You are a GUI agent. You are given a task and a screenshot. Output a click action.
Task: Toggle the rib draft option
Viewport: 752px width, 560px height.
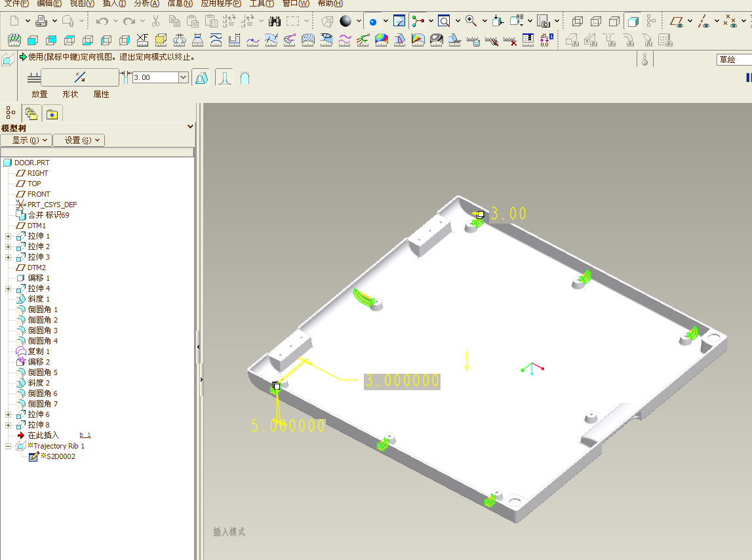[201, 77]
